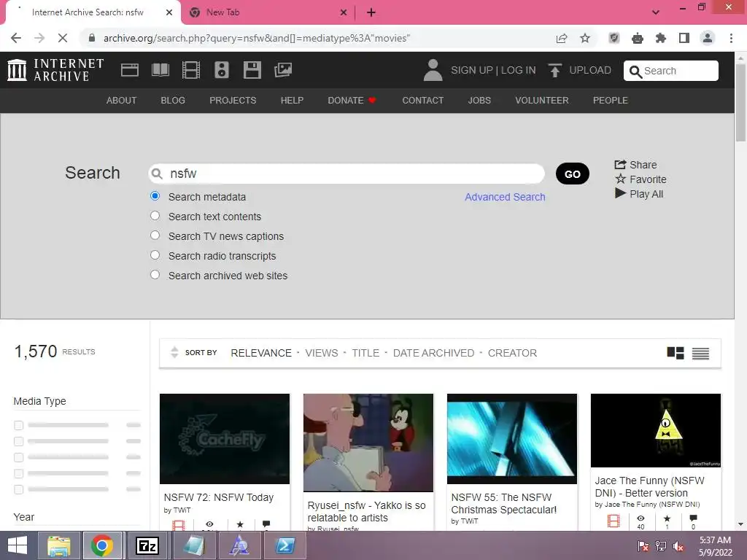
Task: Click LOG IN in the header
Action: pyautogui.click(x=519, y=70)
